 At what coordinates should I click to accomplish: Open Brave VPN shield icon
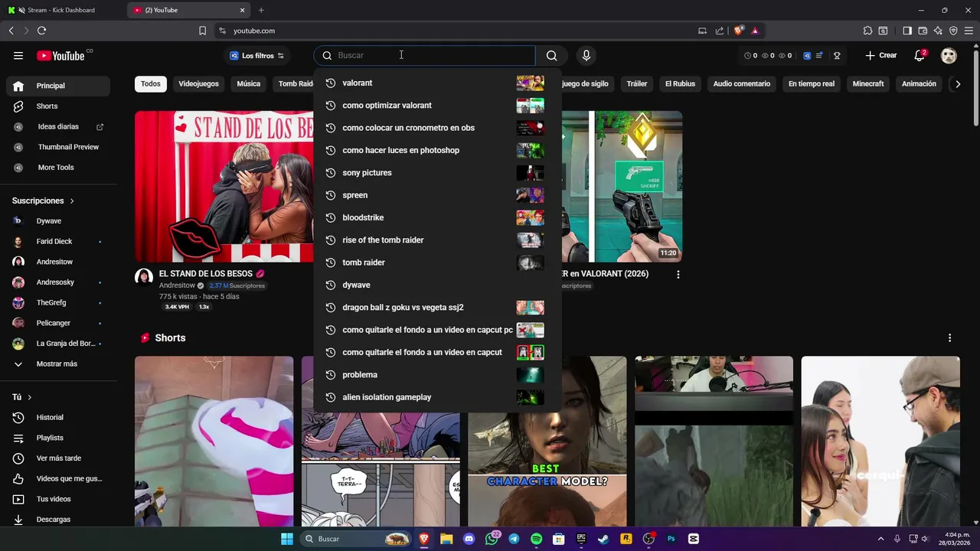953,31
